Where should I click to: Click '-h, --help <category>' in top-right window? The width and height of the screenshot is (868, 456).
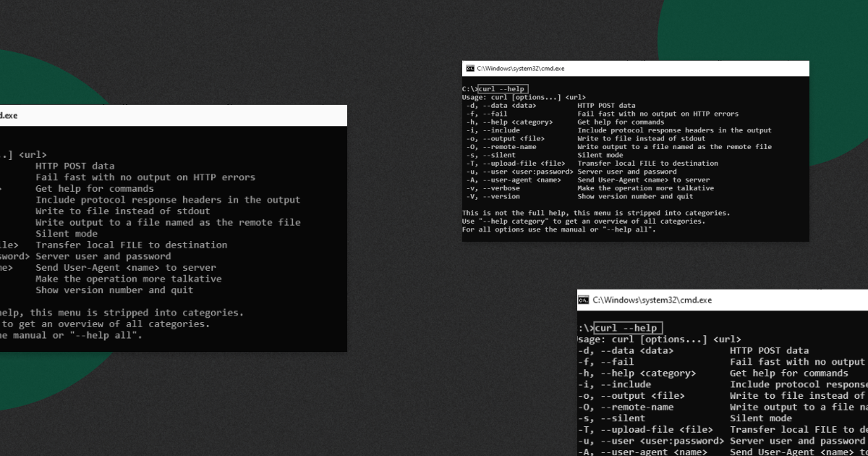point(509,122)
